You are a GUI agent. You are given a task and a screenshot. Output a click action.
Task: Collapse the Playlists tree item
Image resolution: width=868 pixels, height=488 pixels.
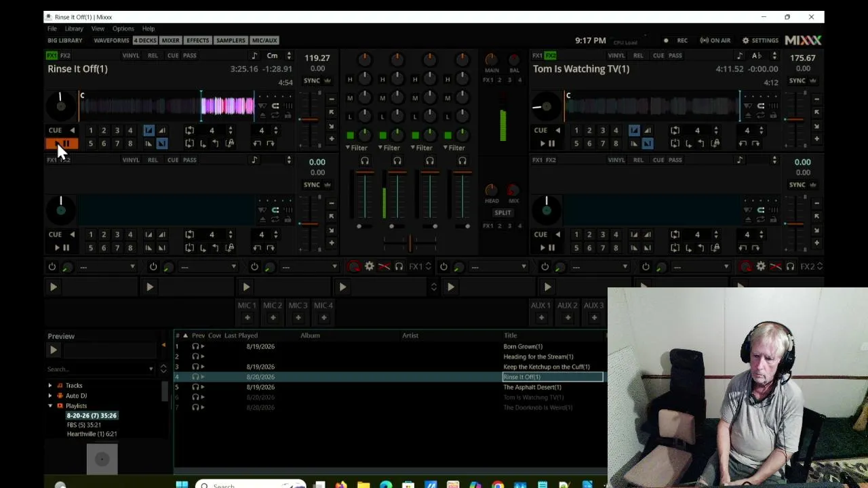[50, 406]
